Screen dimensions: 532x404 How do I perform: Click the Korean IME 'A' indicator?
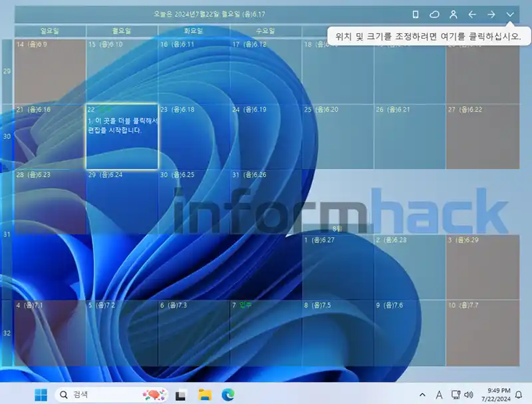[x=439, y=394]
